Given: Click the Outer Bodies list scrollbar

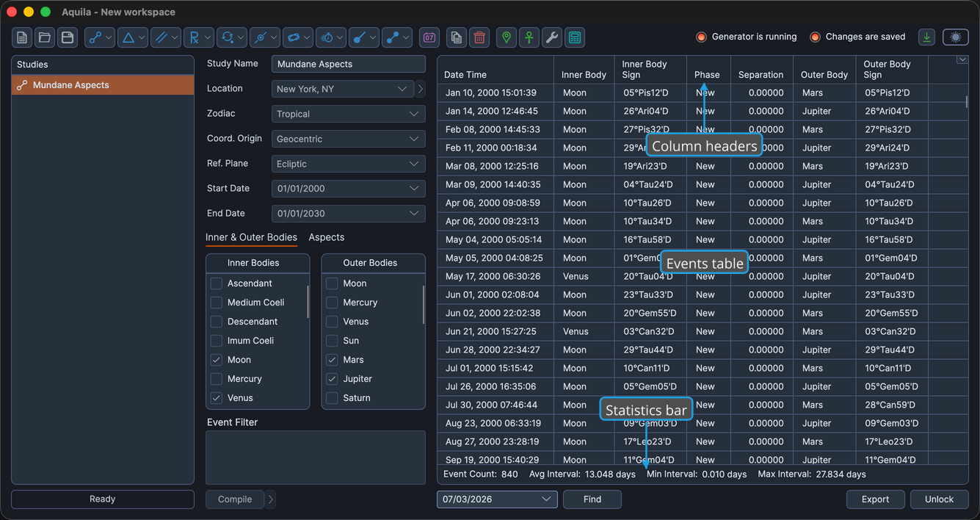Looking at the screenshot, I should [x=424, y=305].
